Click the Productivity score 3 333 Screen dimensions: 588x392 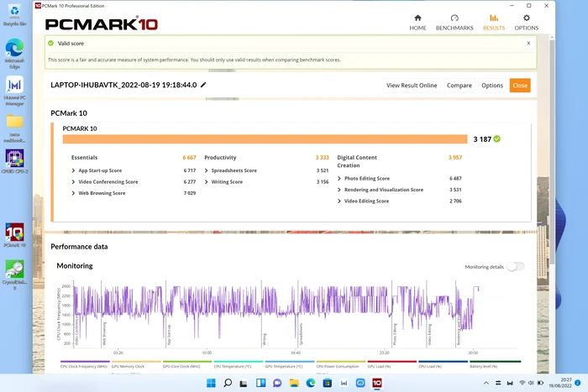(x=322, y=158)
